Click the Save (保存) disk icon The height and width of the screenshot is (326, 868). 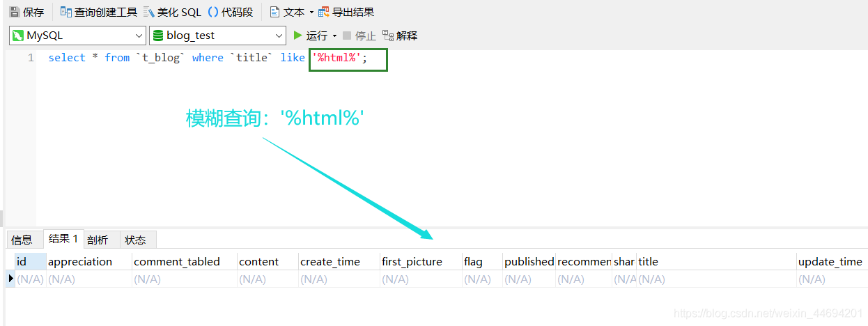(x=15, y=12)
